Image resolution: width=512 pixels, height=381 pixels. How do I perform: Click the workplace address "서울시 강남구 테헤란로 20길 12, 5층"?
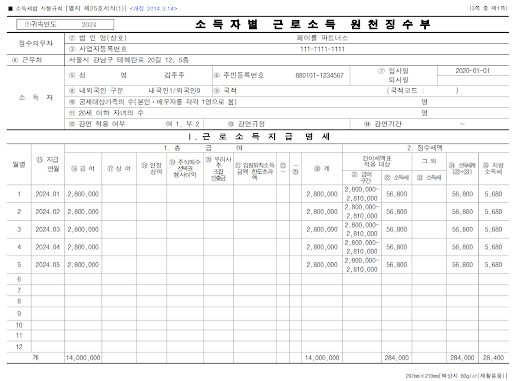129,60
